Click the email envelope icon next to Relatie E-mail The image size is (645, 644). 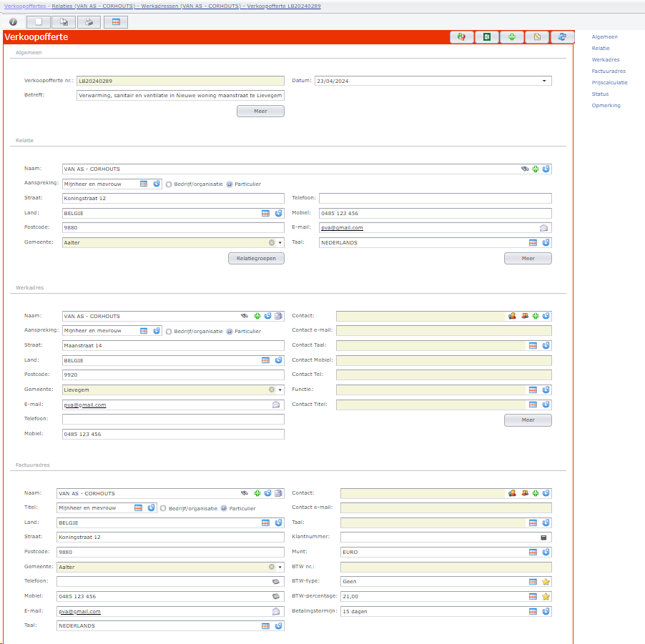(543, 228)
